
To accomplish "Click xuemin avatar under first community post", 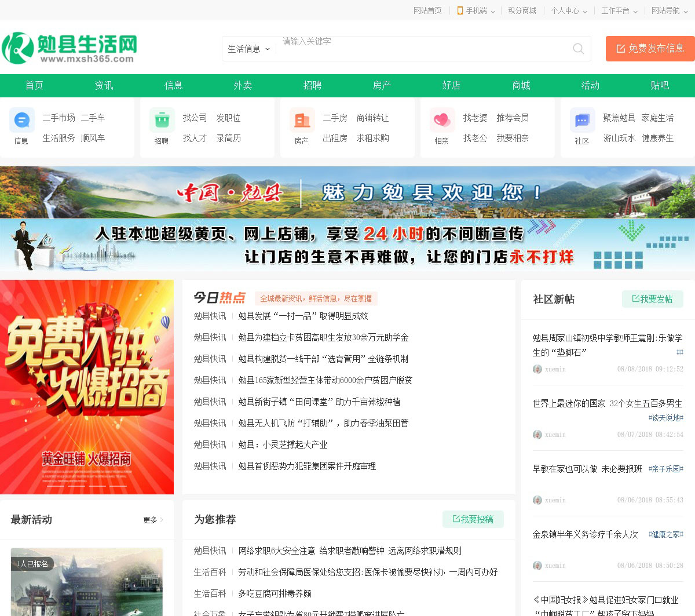I will [x=537, y=369].
